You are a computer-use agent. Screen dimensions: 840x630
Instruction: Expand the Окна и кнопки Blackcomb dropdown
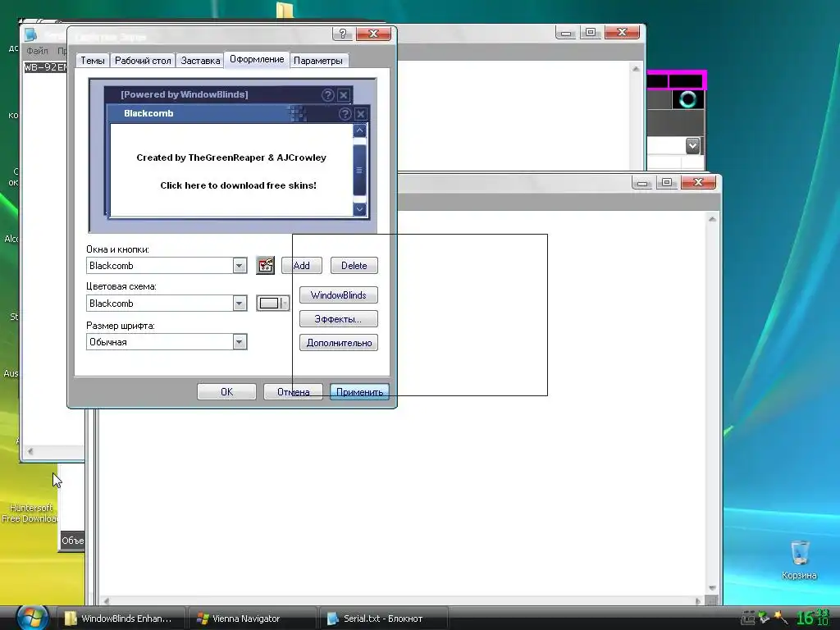click(x=240, y=265)
